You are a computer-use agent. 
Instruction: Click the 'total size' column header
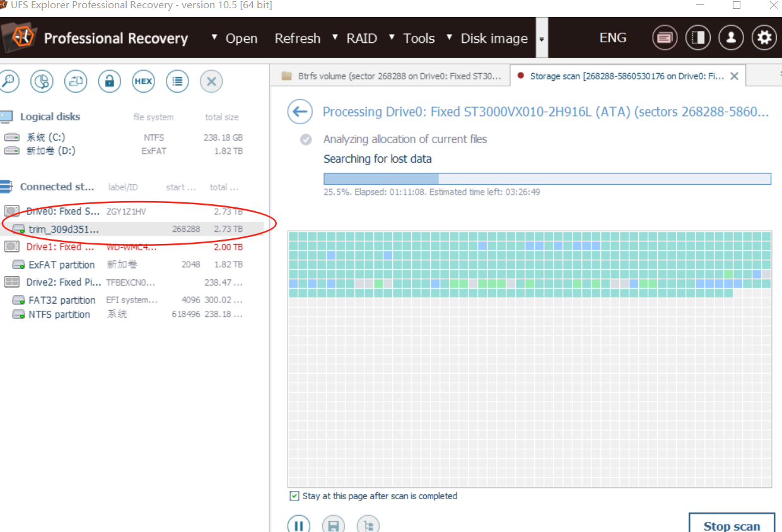coord(222,117)
